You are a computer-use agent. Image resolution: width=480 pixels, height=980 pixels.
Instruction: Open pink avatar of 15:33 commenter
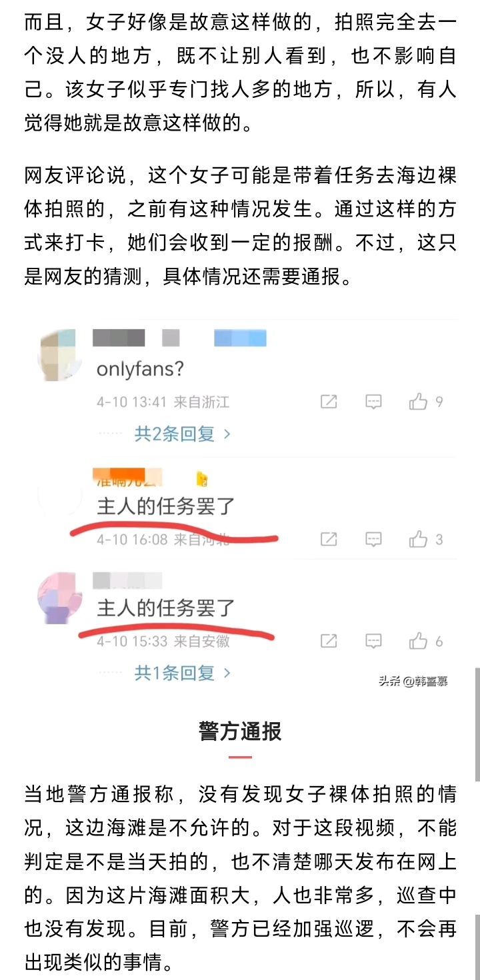pyautogui.click(x=60, y=599)
